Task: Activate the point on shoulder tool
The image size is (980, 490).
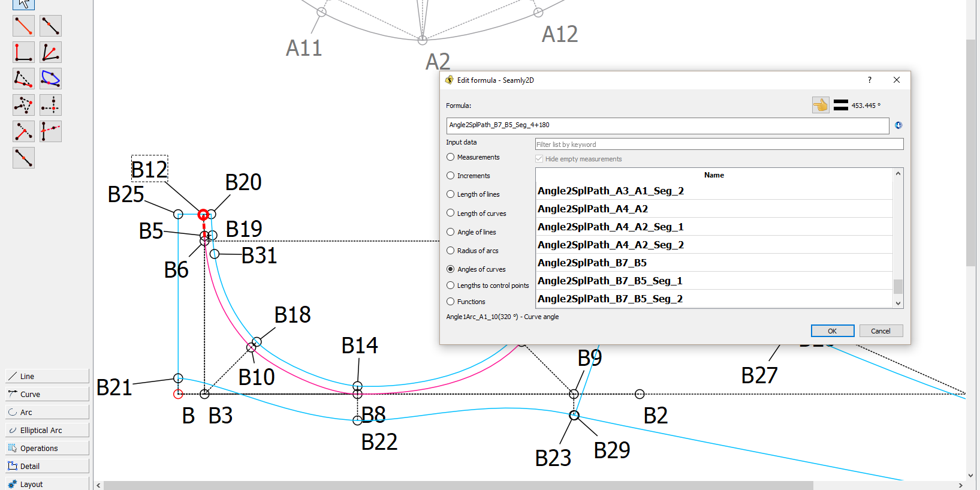Action: 23,79
